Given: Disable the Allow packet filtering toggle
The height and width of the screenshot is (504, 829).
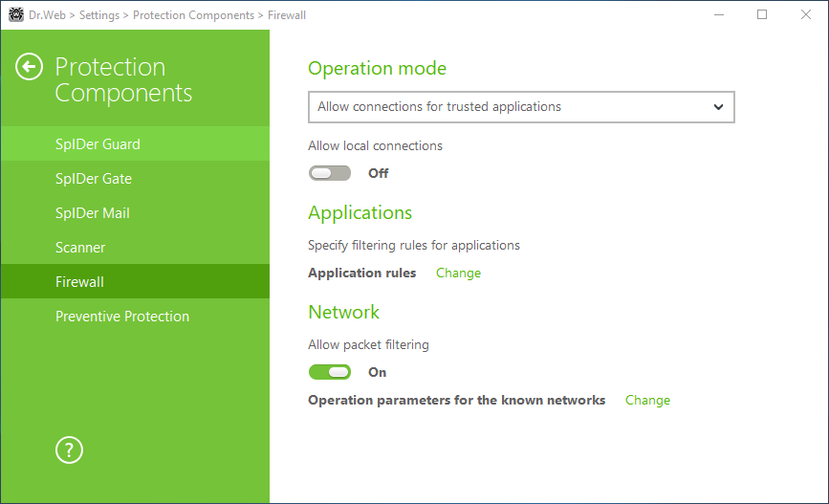Looking at the screenshot, I should 329,372.
